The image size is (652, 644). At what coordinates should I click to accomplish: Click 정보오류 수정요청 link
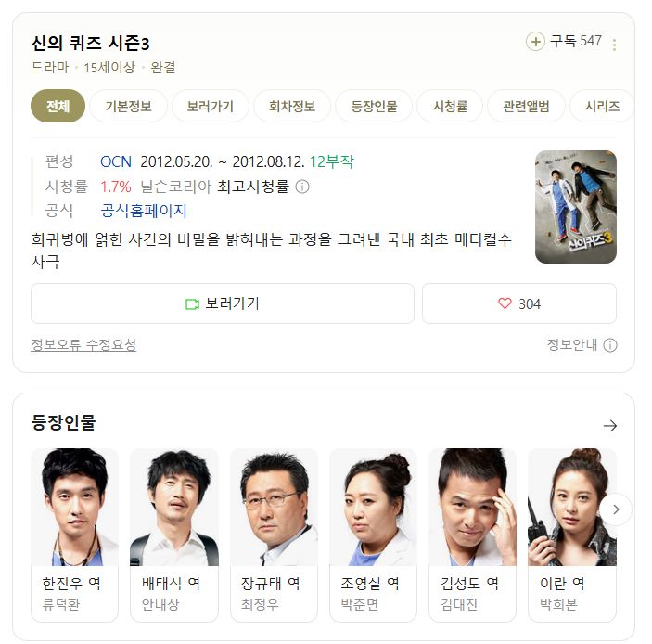point(83,344)
